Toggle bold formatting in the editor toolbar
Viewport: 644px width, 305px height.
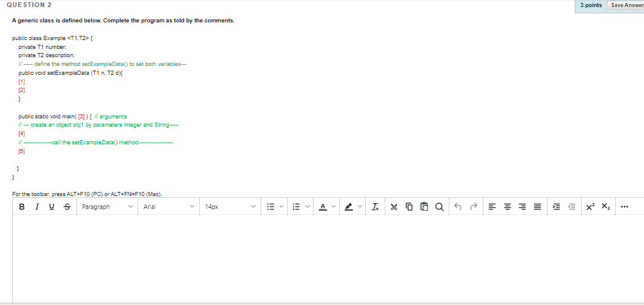[21, 207]
